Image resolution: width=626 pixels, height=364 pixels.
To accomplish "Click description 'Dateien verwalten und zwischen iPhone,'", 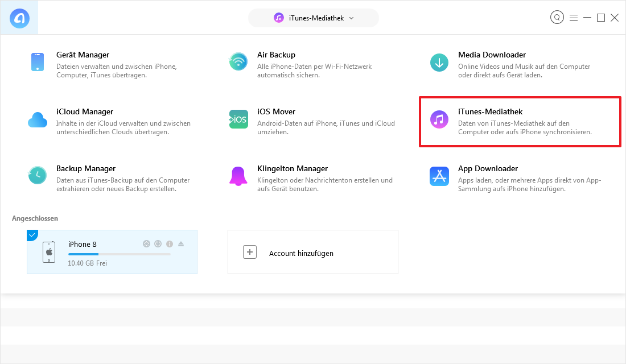I will pos(117,66).
